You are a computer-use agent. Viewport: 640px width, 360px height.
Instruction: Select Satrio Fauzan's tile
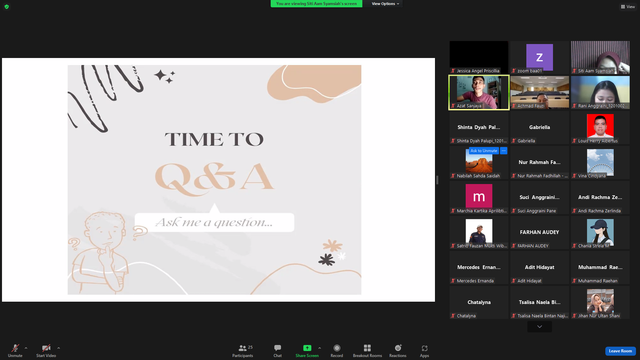(x=479, y=233)
